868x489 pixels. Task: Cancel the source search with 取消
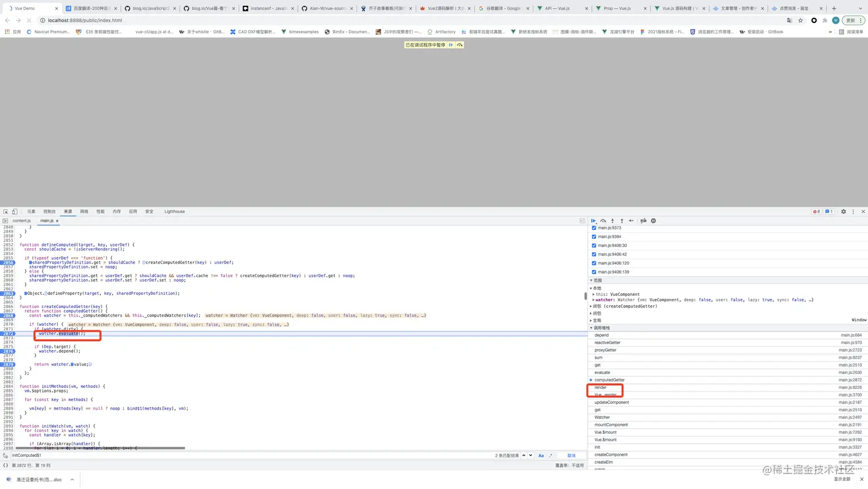click(571, 456)
